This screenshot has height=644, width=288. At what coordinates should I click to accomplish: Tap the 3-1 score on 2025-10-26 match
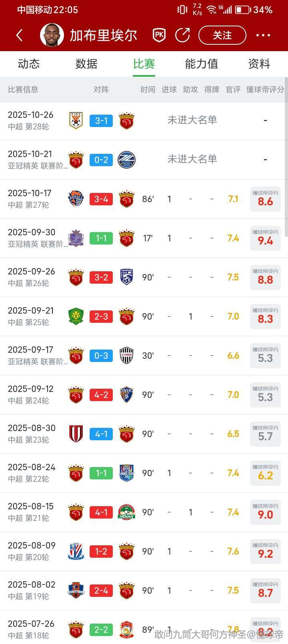[101, 121]
